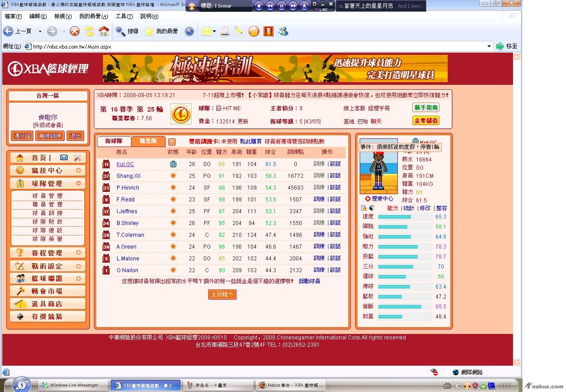The height and width of the screenshot is (392, 567).
Task: Pause the I Swear music player
Action: point(281,6)
